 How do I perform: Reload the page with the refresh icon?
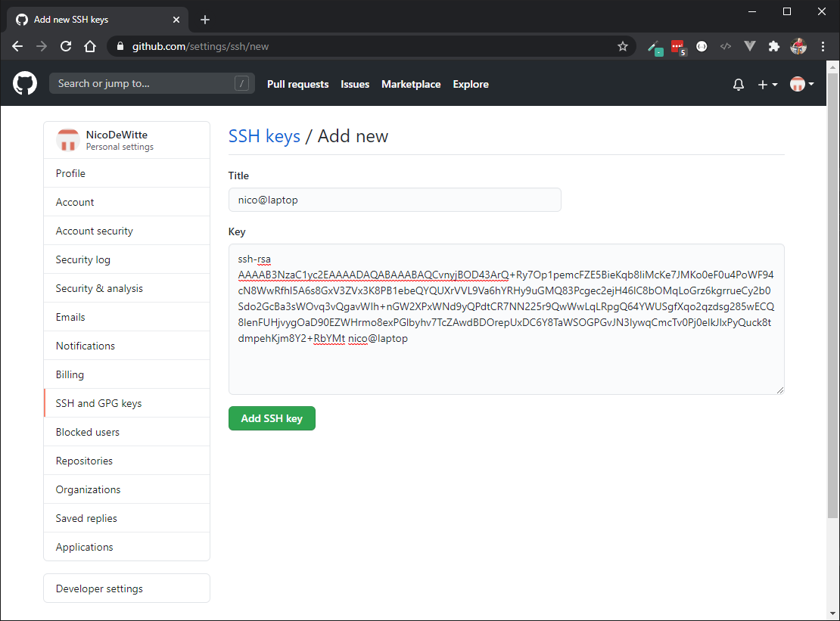[x=66, y=47]
